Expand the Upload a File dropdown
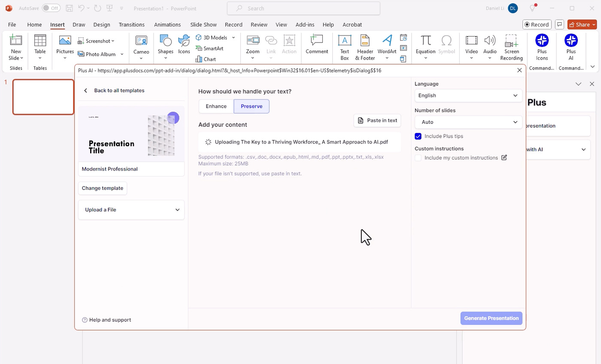601x364 pixels. coord(131,210)
